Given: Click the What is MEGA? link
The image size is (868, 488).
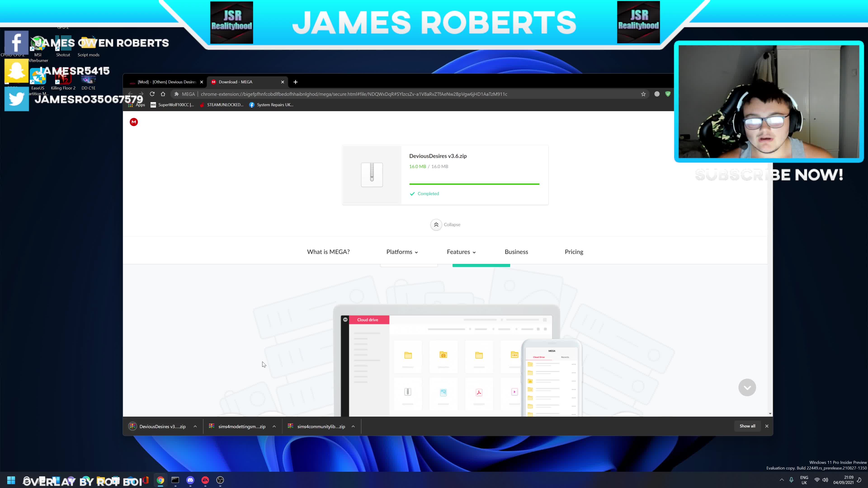Looking at the screenshot, I should [328, 252].
